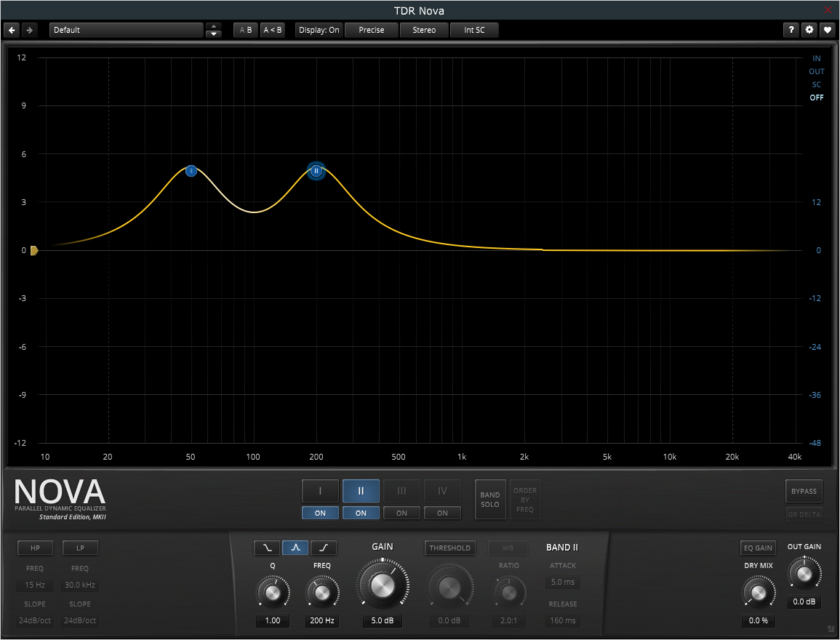This screenshot has height=640, width=840.
Task: Copy A to B with A<B button
Action: click(272, 30)
